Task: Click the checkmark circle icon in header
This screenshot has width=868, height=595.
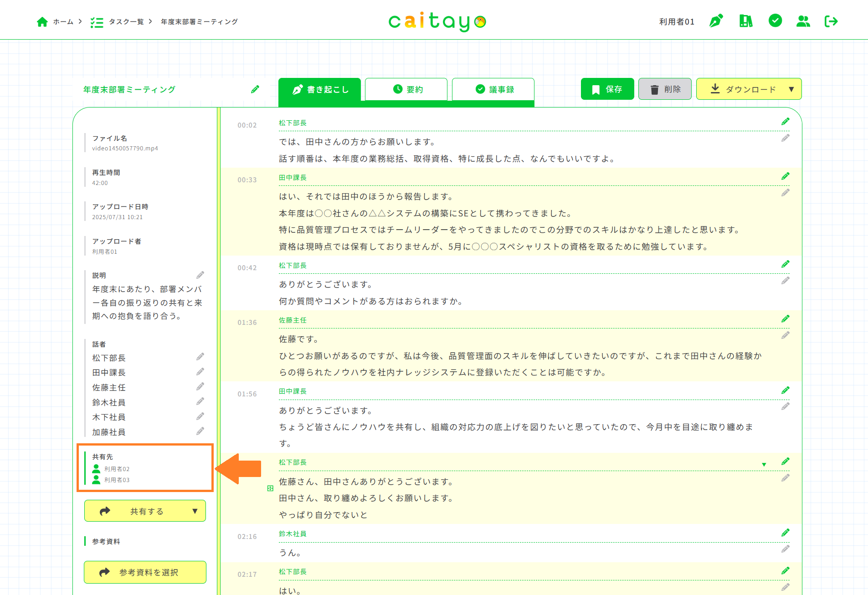Action: pyautogui.click(x=775, y=21)
